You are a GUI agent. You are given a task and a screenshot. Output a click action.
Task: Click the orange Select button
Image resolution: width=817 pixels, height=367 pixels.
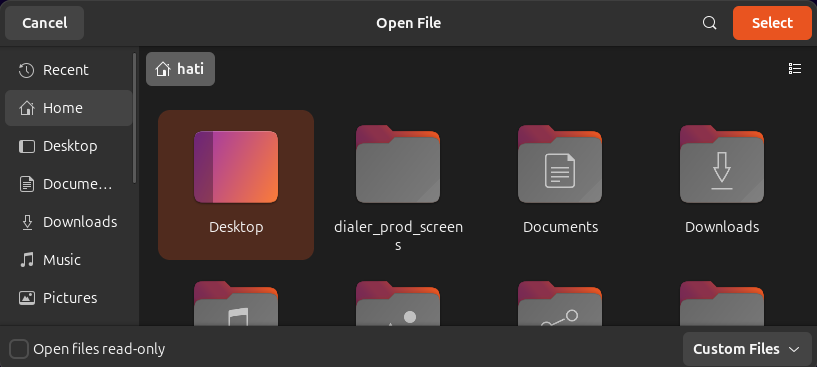[x=772, y=23]
